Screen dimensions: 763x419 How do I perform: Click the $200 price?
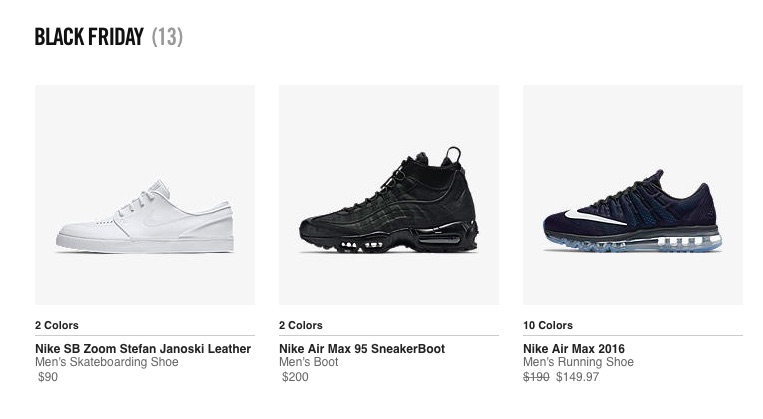pyautogui.click(x=295, y=377)
